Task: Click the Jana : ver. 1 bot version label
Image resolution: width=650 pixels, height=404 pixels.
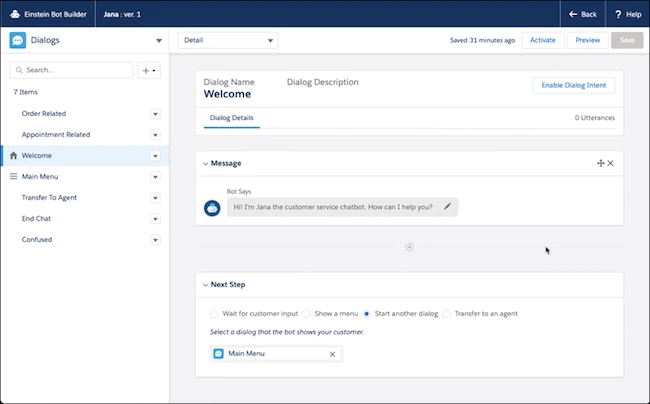Action: pyautogui.click(x=122, y=14)
